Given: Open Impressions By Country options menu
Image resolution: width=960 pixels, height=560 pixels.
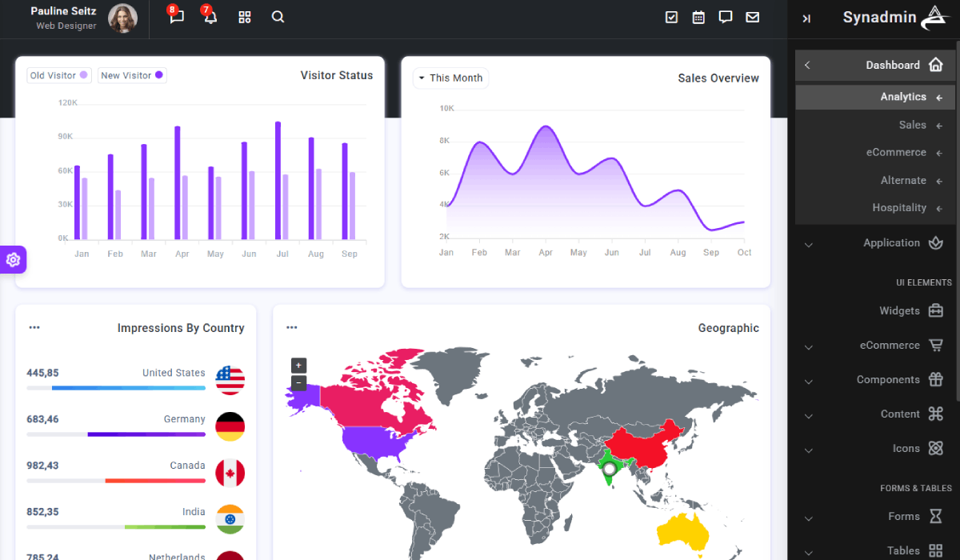Looking at the screenshot, I should (x=34, y=327).
